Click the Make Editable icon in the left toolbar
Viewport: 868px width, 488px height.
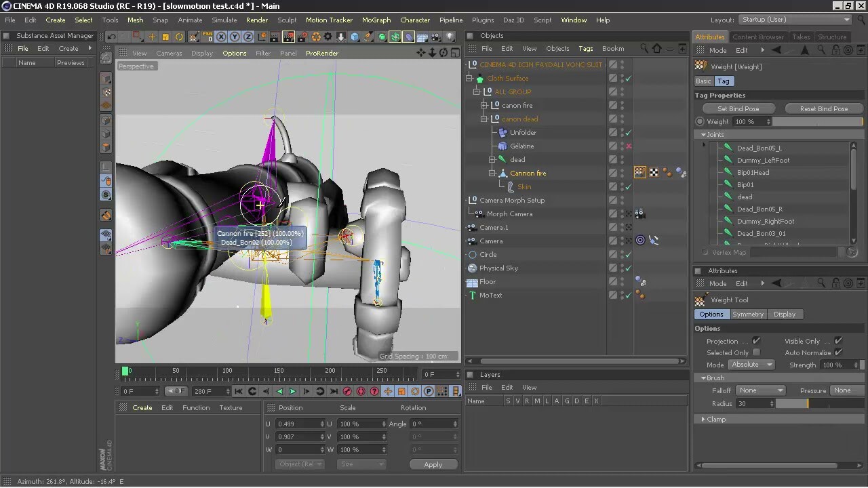coord(105,58)
